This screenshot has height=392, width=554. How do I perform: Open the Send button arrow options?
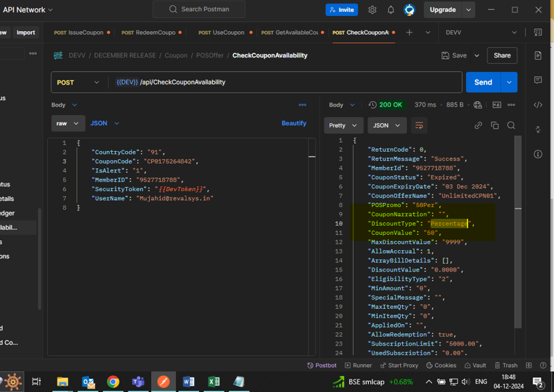coord(509,82)
